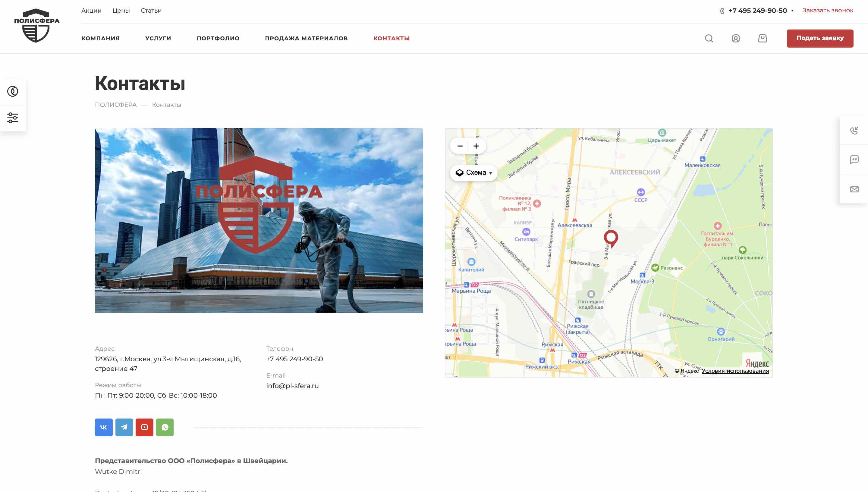The image size is (868, 492).
Task: Open the Услуги menu item
Action: (x=158, y=39)
